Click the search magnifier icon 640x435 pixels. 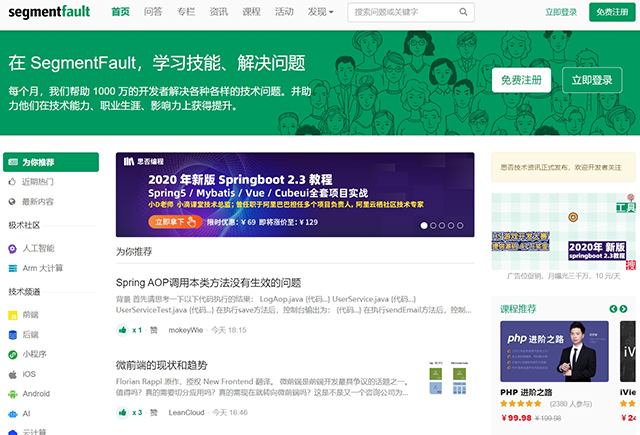tap(463, 12)
